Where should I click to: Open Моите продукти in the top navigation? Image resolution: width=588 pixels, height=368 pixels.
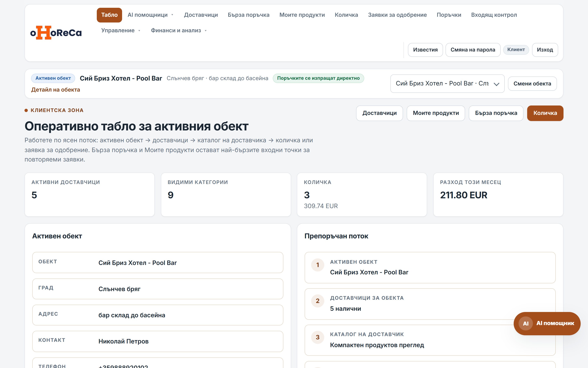[x=302, y=15]
